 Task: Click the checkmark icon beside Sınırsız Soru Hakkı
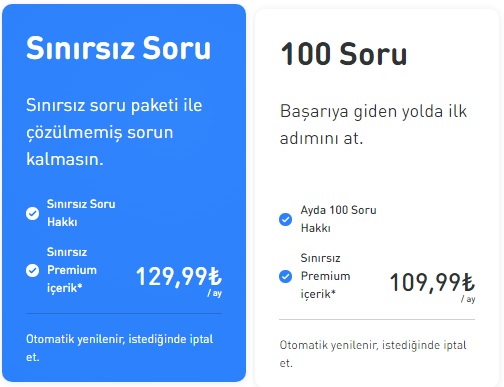point(32,213)
